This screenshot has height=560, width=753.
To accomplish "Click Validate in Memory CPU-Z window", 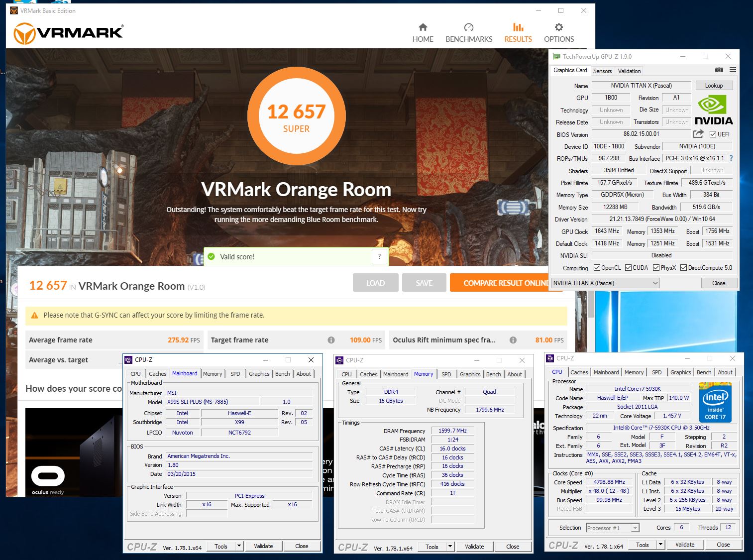I will [474, 547].
